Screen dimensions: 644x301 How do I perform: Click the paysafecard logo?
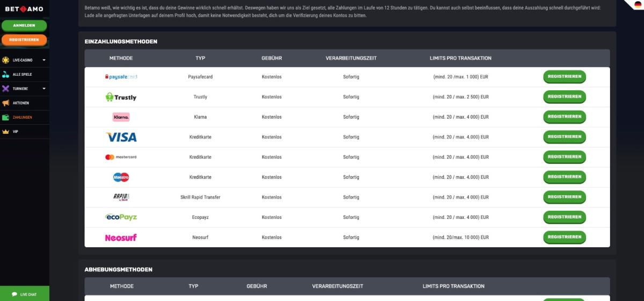[121, 77]
